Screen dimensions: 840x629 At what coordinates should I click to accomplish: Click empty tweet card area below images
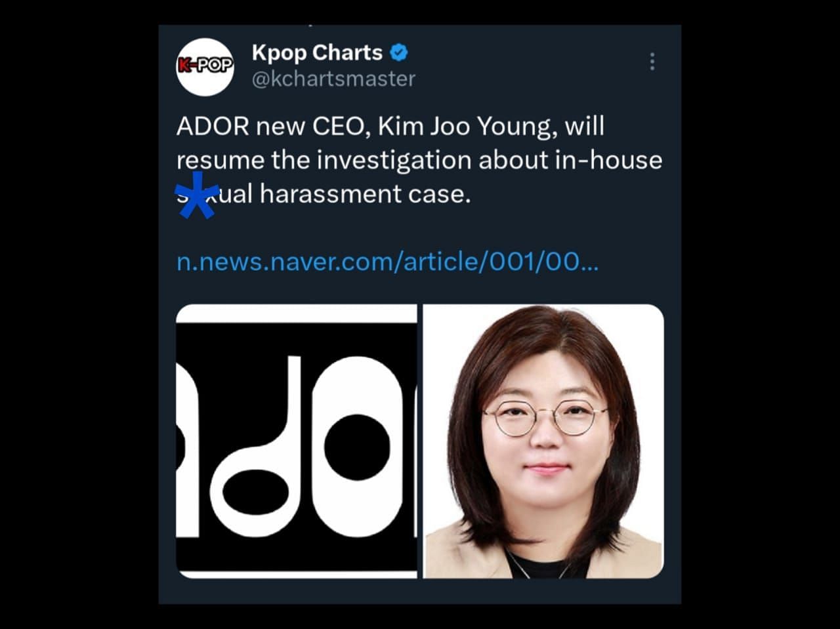point(420,592)
